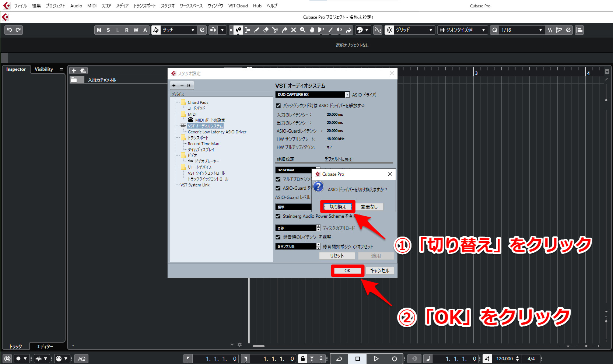Image resolution: width=613 pixels, height=364 pixels.
Task: Open the クオンタイズ値 grid type dropdown
Action: click(463, 30)
